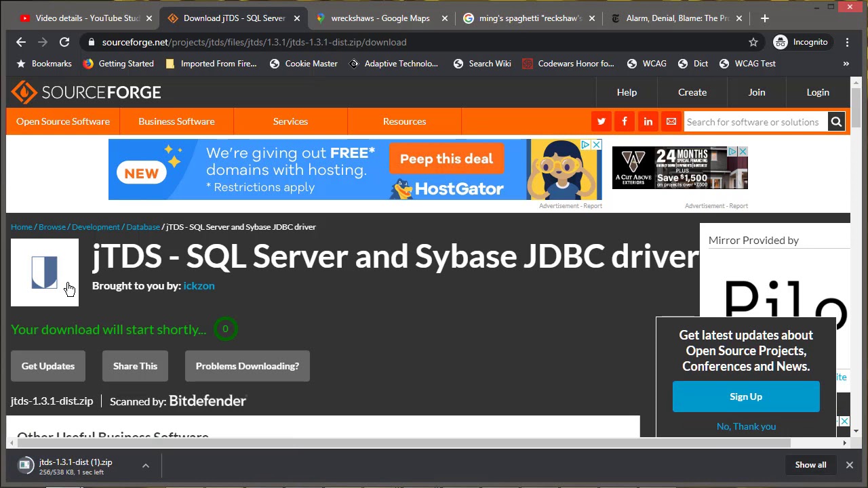Close the downloads bar
This screenshot has width=868, height=488.
(849, 465)
